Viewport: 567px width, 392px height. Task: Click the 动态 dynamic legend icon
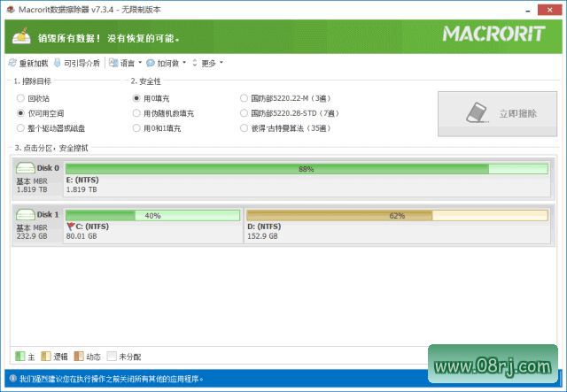pyautogui.click(x=79, y=357)
